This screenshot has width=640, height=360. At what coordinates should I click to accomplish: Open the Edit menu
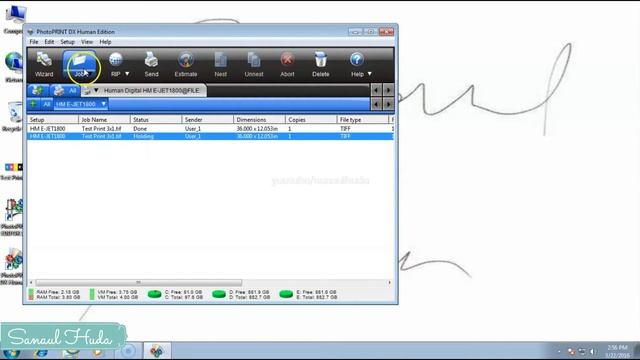49,42
